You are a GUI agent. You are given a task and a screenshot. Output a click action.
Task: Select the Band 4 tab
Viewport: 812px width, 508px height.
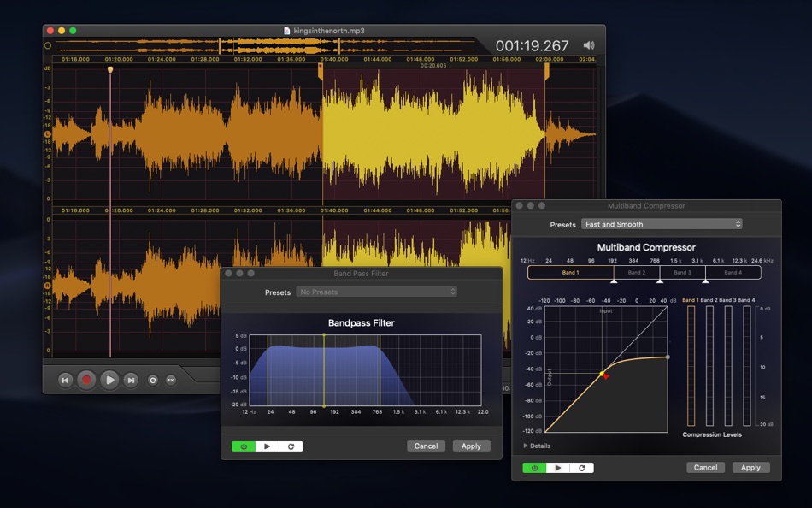(733, 272)
